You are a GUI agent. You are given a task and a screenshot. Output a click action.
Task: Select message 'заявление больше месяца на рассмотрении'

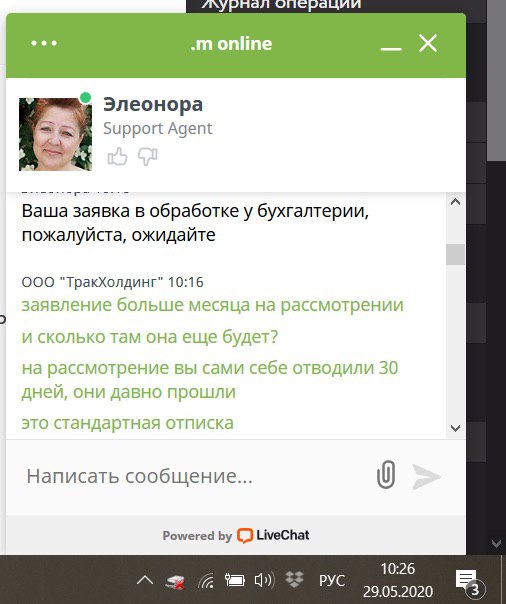pyautogui.click(x=213, y=305)
